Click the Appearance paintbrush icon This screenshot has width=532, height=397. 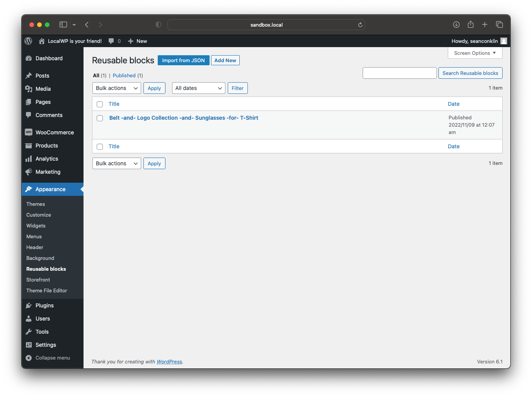coord(29,189)
